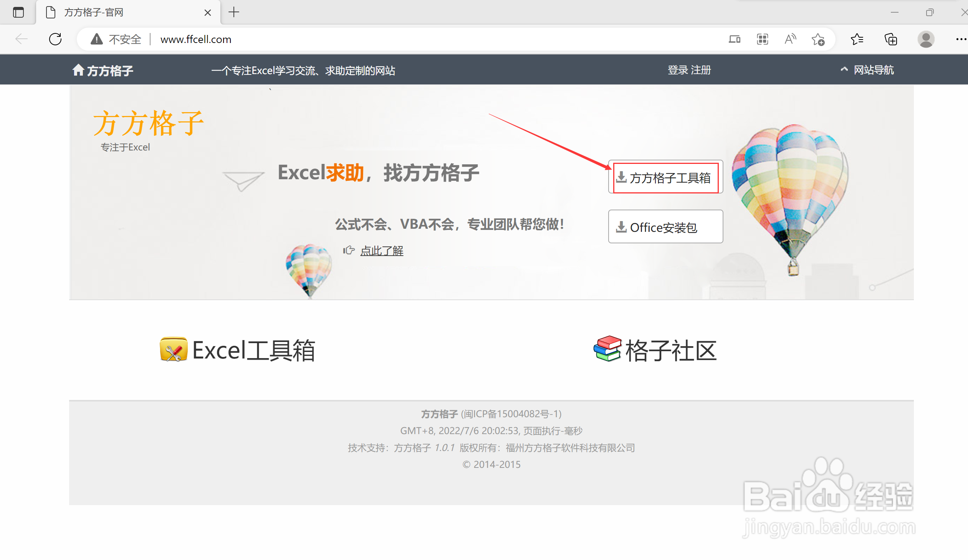The width and height of the screenshot is (968, 560).
Task: Open the Favorites list icon
Action: click(x=857, y=39)
